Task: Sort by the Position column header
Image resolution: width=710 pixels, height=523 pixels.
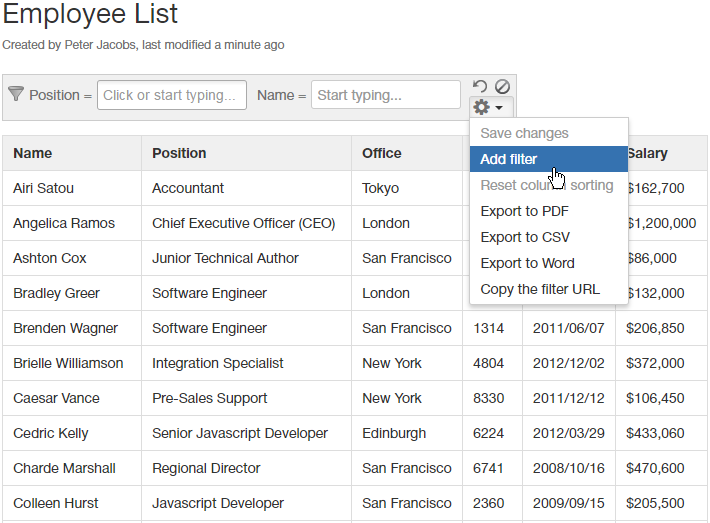Action: [179, 153]
